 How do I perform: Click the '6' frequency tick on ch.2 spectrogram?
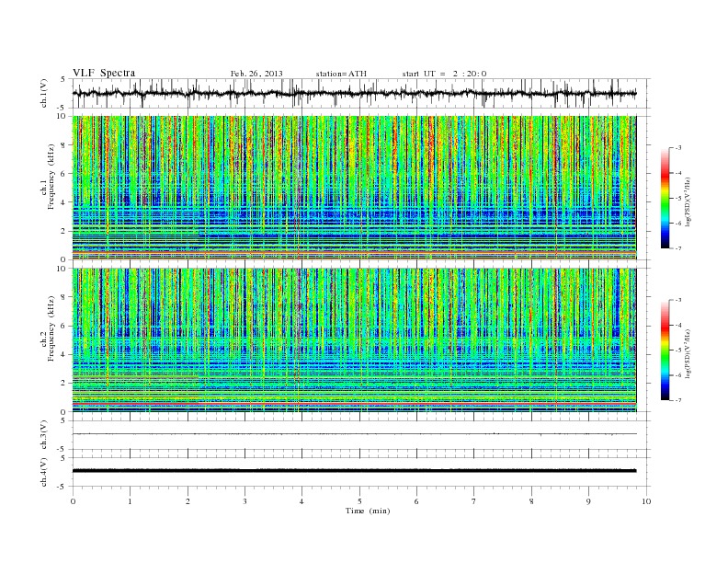tap(63, 326)
